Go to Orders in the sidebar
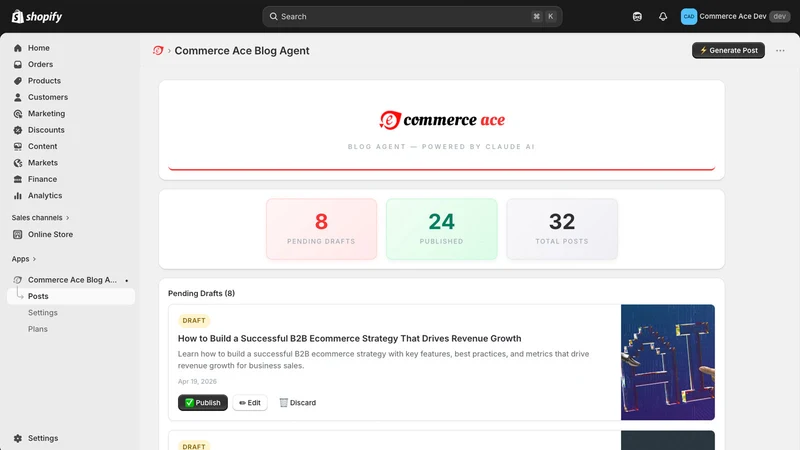Viewport: 800px width, 450px height. pyautogui.click(x=40, y=64)
